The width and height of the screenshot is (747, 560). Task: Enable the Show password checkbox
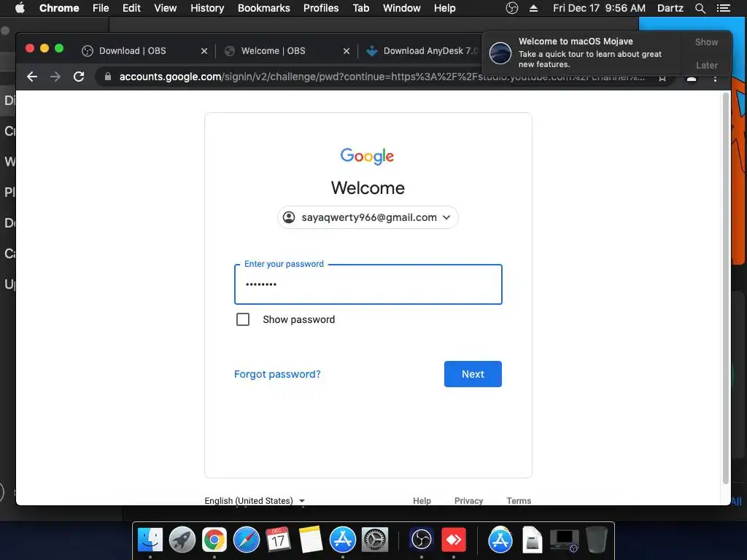[x=243, y=319]
